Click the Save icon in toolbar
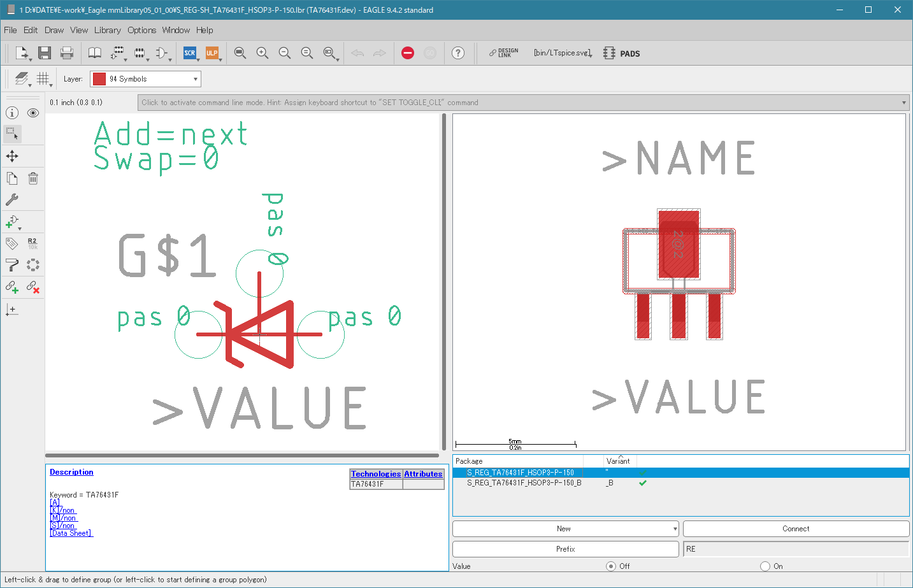913x588 pixels. [44, 53]
